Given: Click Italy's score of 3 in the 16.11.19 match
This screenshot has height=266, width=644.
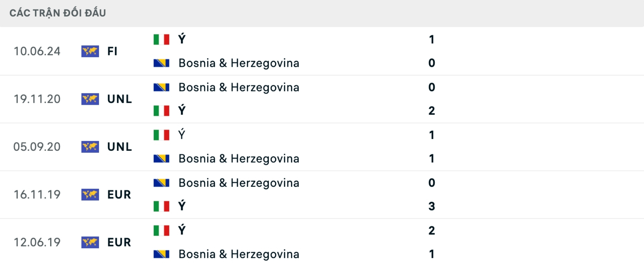Looking at the screenshot, I should [x=432, y=206].
